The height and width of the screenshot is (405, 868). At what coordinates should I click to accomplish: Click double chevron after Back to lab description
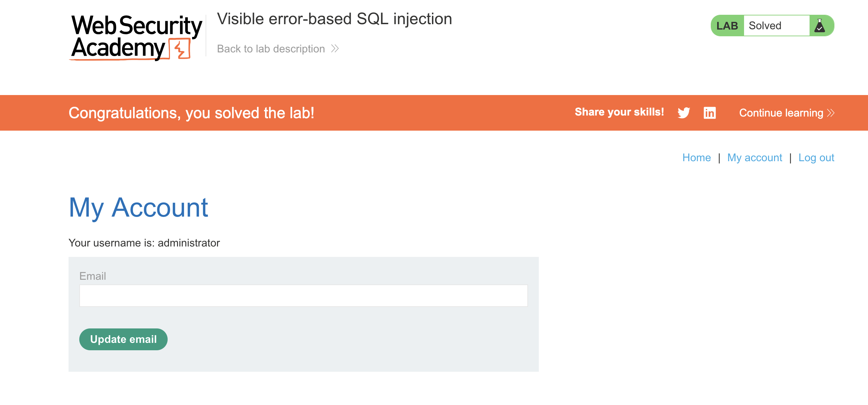(335, 49)
